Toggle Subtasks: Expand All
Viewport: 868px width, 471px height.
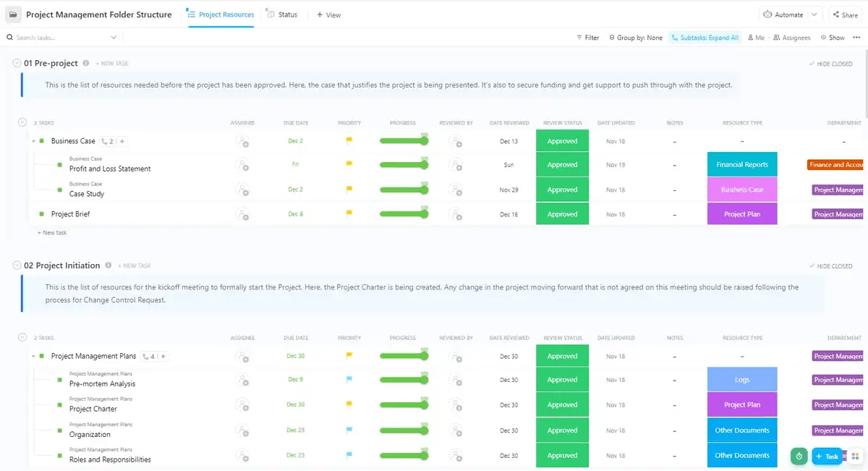pyautogui.click(x=705, y=38)
